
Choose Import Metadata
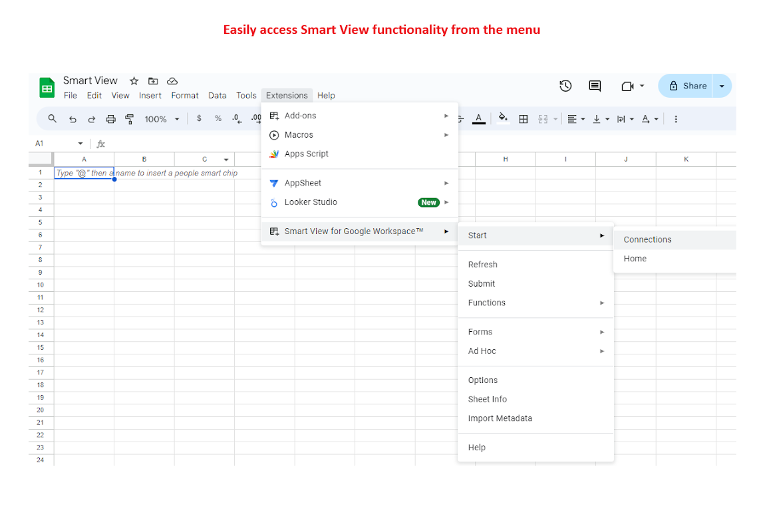click(x=535, y=418)
